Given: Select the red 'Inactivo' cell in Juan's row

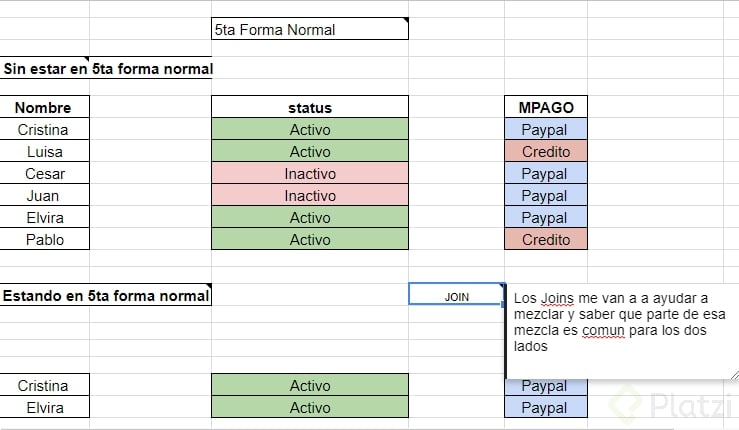Looking at the screenshot, I should tap(310, 195).
